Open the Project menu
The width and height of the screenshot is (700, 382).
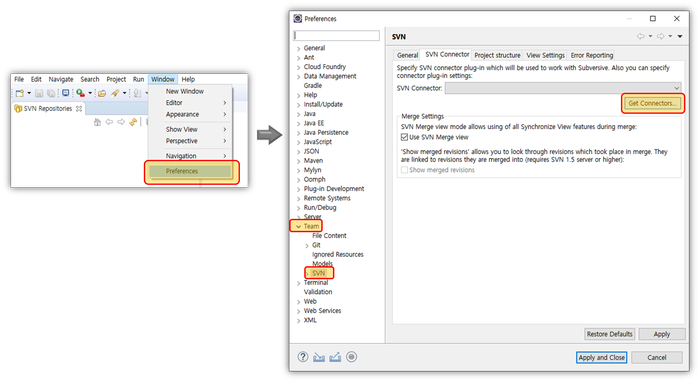click(x=116, y=79)
